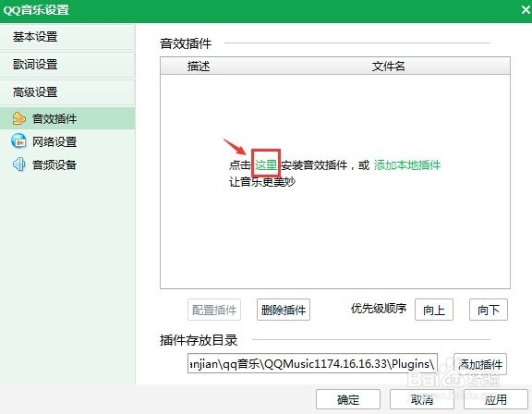Close the QQ音乐设置 window
The height and width of the screenshot is (414, 532).
pos(526,10)
